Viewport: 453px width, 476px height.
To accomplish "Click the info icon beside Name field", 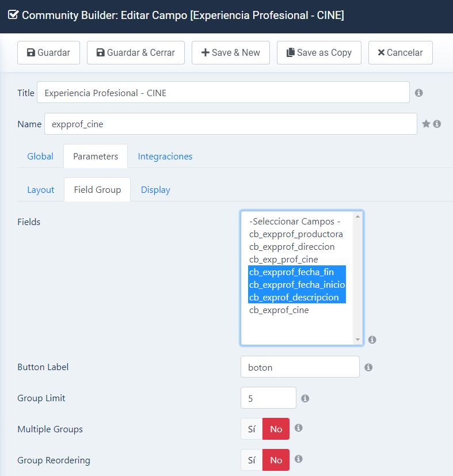I will (437, 124).
